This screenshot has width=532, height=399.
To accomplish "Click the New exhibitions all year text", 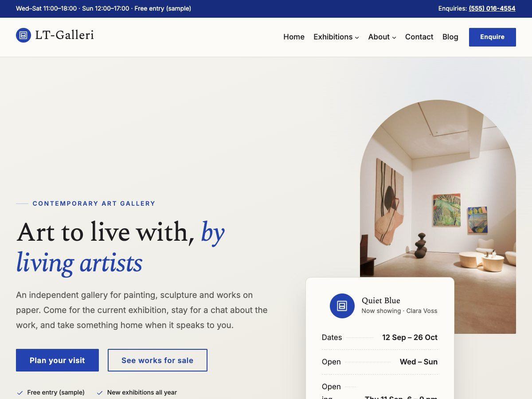I will [x=142, y=392].
